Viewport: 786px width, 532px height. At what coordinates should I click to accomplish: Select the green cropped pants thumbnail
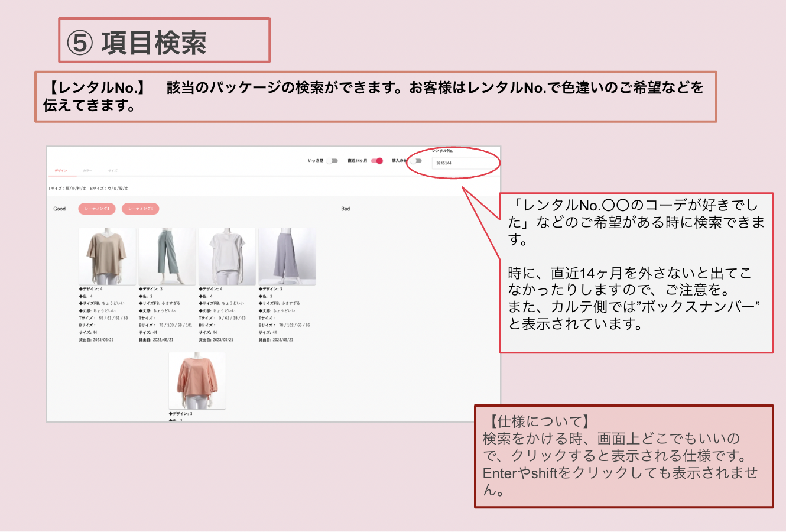point(167,257)
